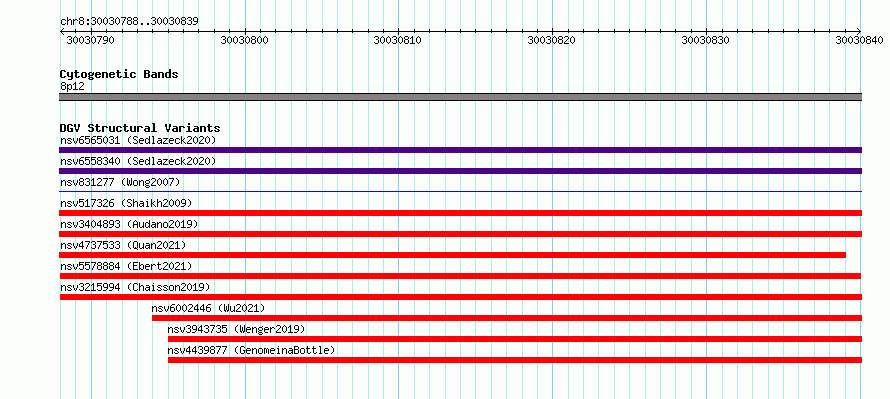Click ruler position 30030820

(552, 40)
